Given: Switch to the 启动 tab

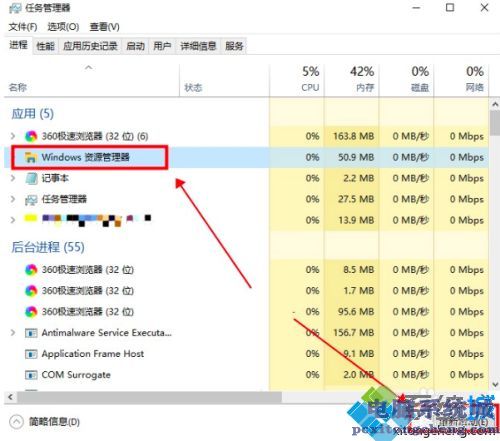Looking at the screenshot, I should (x=135, y=46).
